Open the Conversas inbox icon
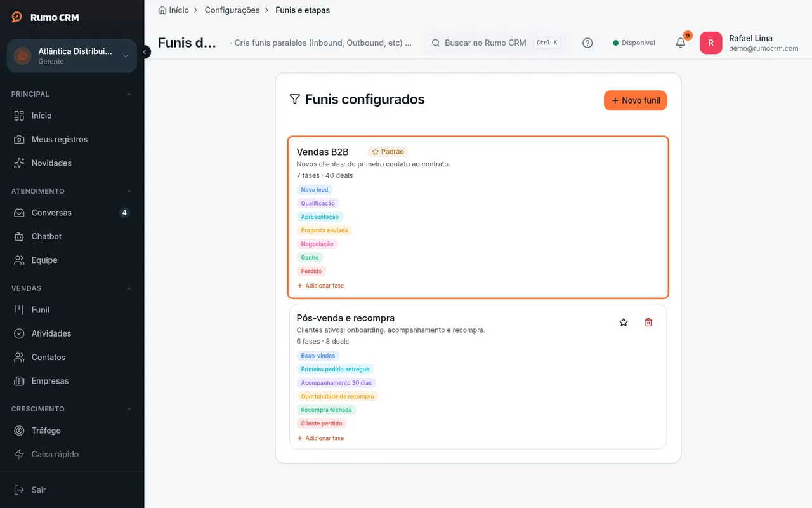The image size is (812, 508). pos(20,213)
